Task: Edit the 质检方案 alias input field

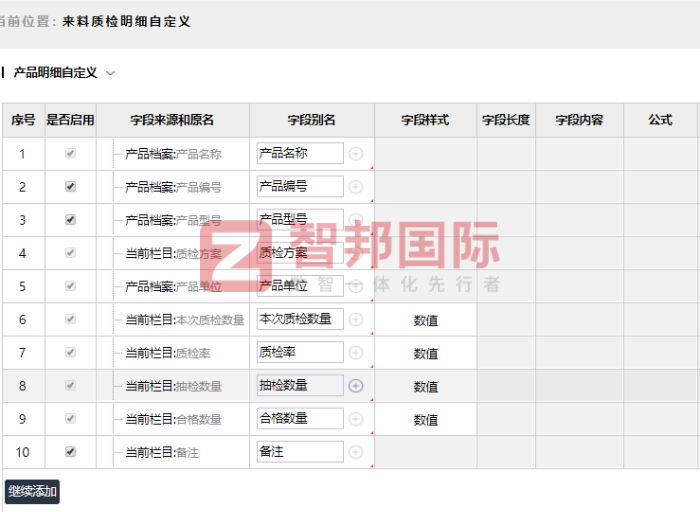Action: pos(300,253)
